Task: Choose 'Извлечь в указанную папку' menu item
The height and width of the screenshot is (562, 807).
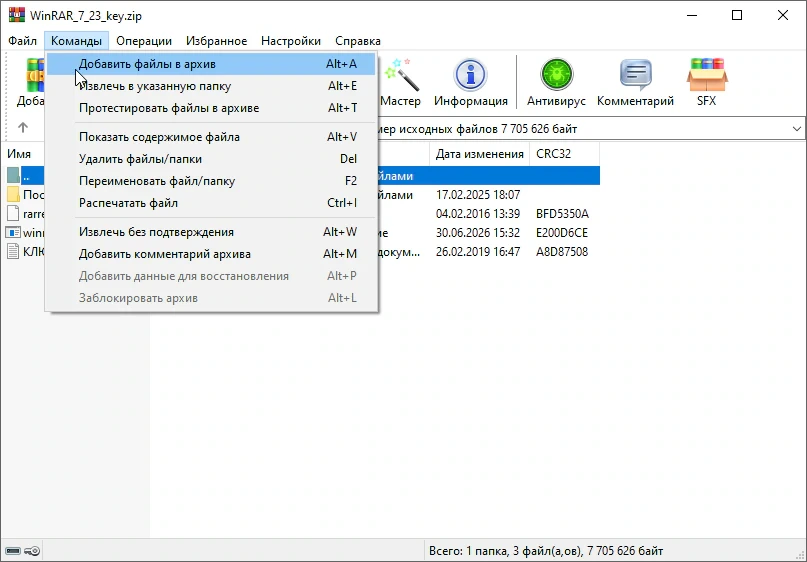Action: coord(212,86)
